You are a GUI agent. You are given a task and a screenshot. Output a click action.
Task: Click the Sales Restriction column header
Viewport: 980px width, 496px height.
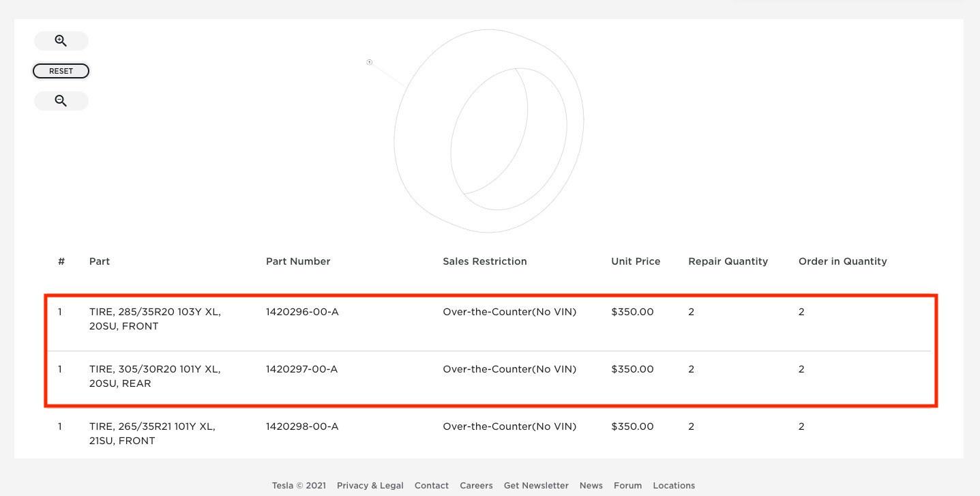pyautogui.click(x=485, y=261)
